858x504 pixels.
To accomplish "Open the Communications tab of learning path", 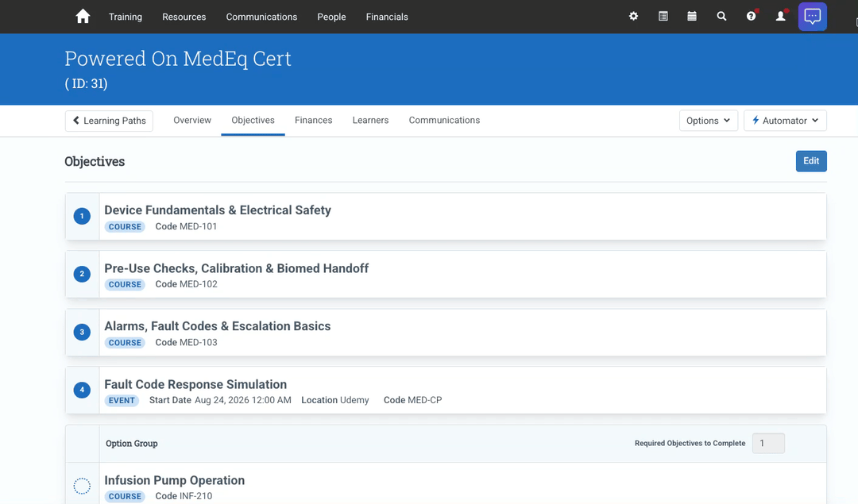I will (x=444, y=121).
